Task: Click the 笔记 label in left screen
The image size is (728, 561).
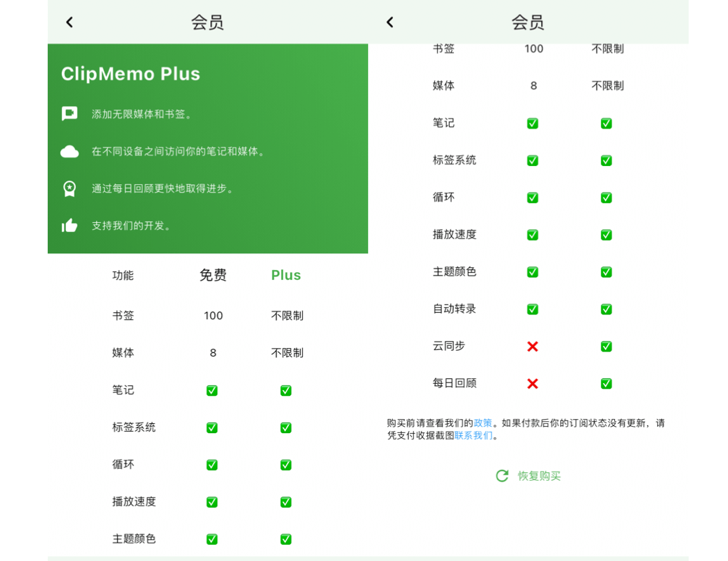Action: [123, 390]
